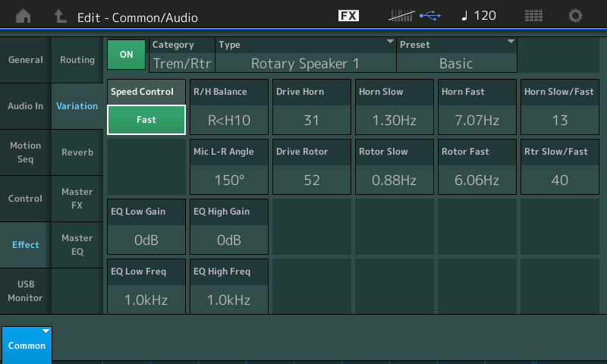
Task: Select the EQ Low Gain 0dB field
Action: pyautogui.click(x=146, y=227)
